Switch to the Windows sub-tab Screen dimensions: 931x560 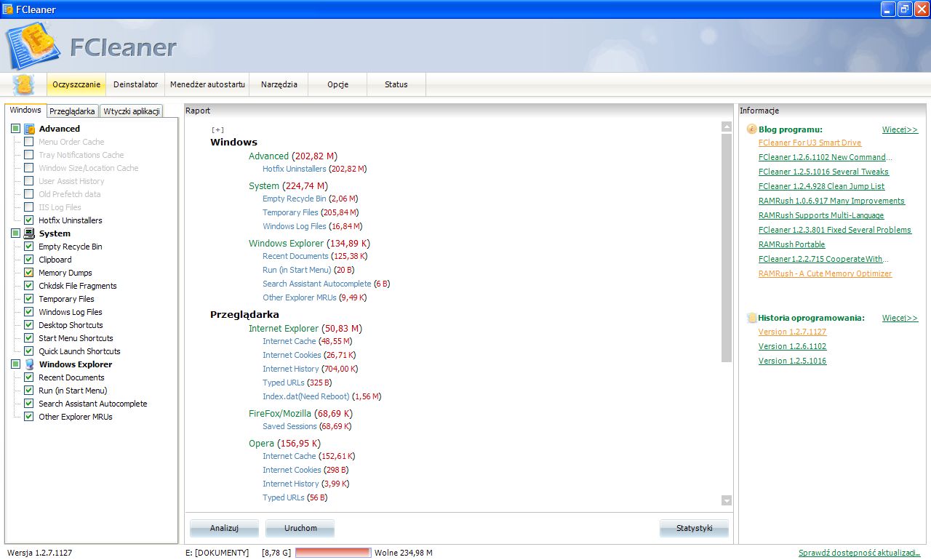click(x=25, y=111)
